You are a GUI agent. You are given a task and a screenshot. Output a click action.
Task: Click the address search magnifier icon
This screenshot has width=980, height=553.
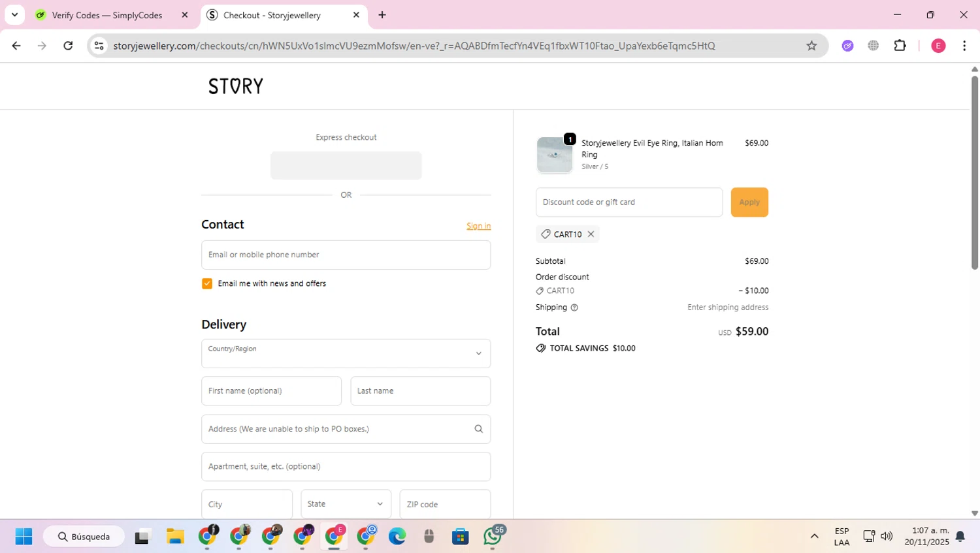tap(478, 429)
